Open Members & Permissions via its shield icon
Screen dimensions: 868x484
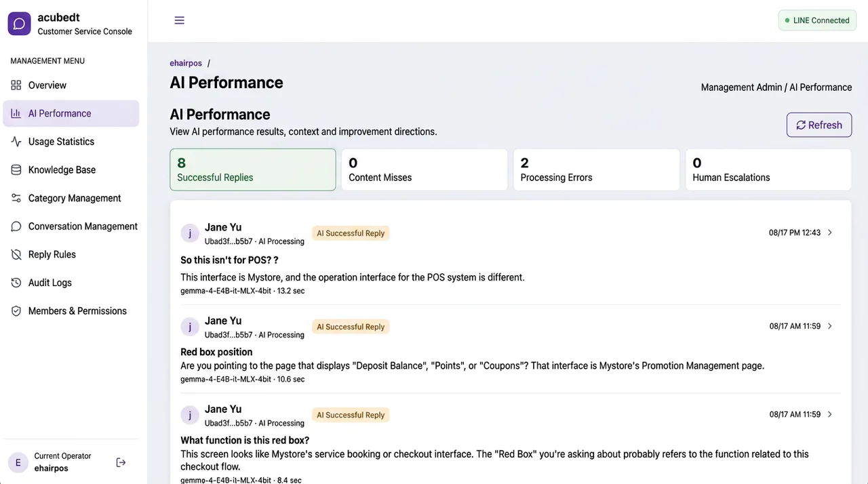(x=16, y=311)
